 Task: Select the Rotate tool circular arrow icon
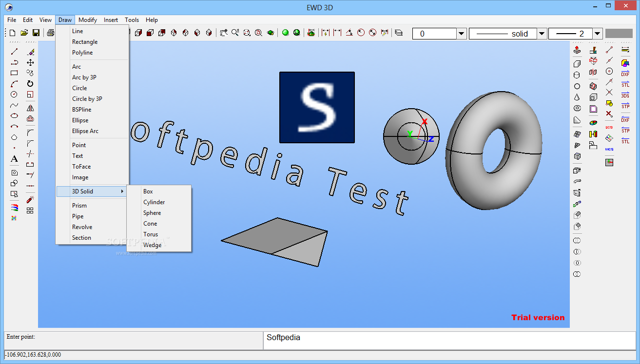click(x=30, y=84)
